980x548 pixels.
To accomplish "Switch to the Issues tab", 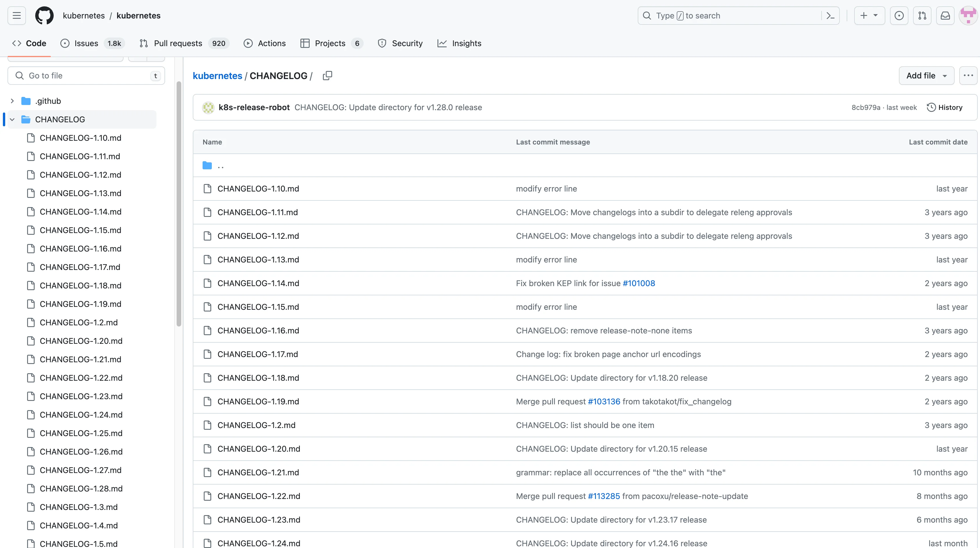I will point(86,43).
